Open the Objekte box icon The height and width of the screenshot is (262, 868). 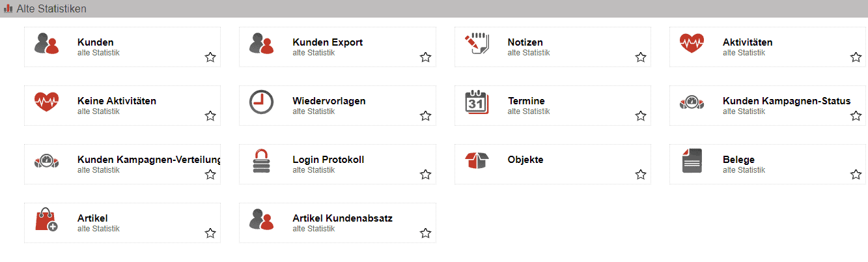tap(477, 160)
